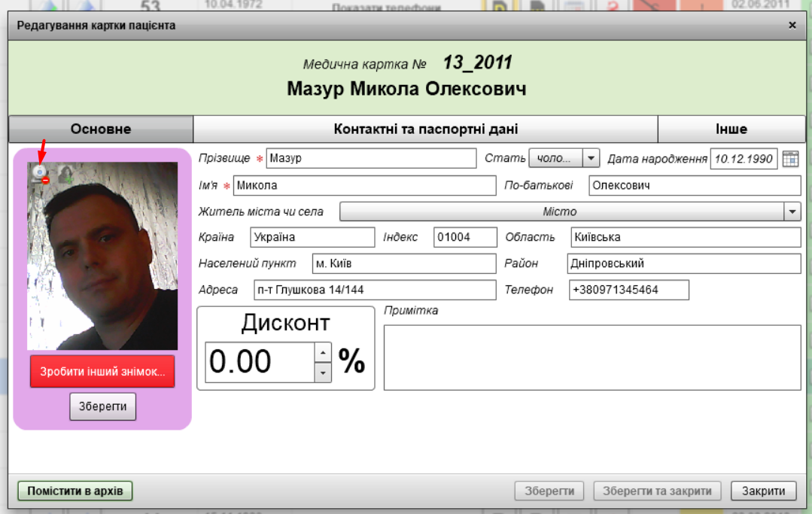812x514 pixels.
Task: Click the webcam disable icon on photo
Action: pyautogui.click(x=40, y=174)
